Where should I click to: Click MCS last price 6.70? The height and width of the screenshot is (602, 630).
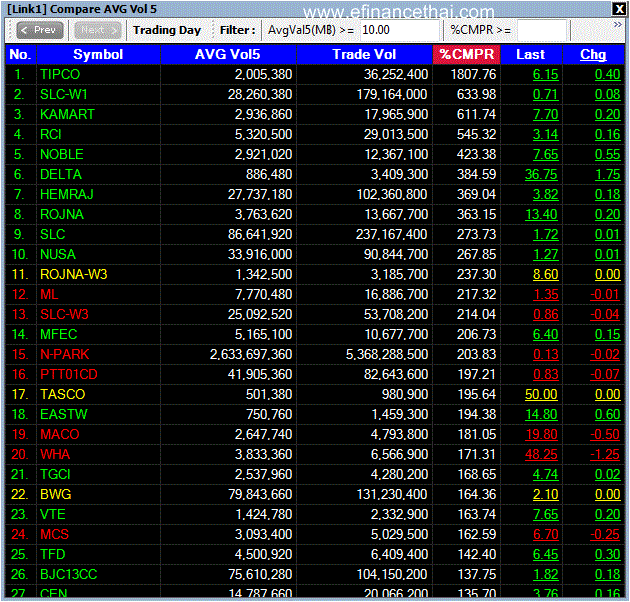tap(546, 534)
